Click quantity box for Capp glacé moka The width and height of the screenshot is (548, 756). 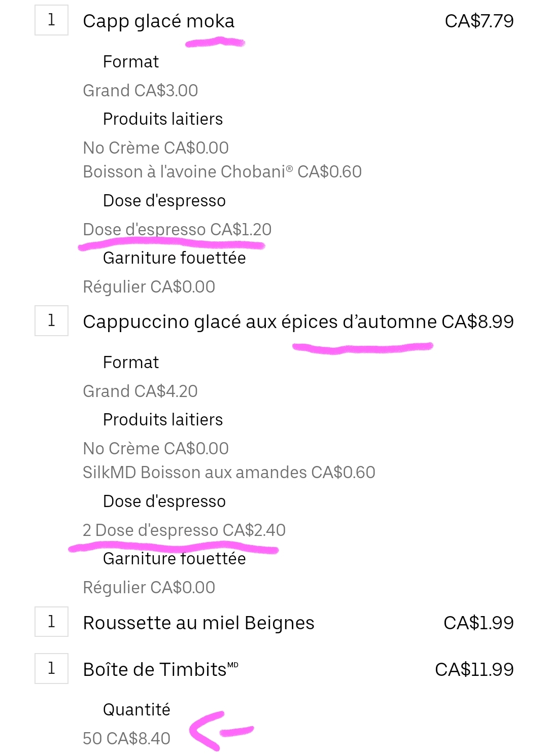click(x=51, y=20)
